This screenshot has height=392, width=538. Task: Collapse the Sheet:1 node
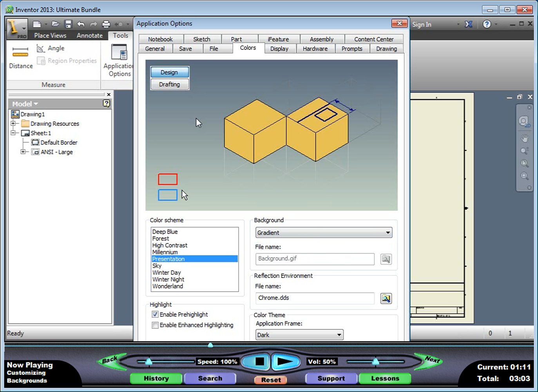[13, 133]
